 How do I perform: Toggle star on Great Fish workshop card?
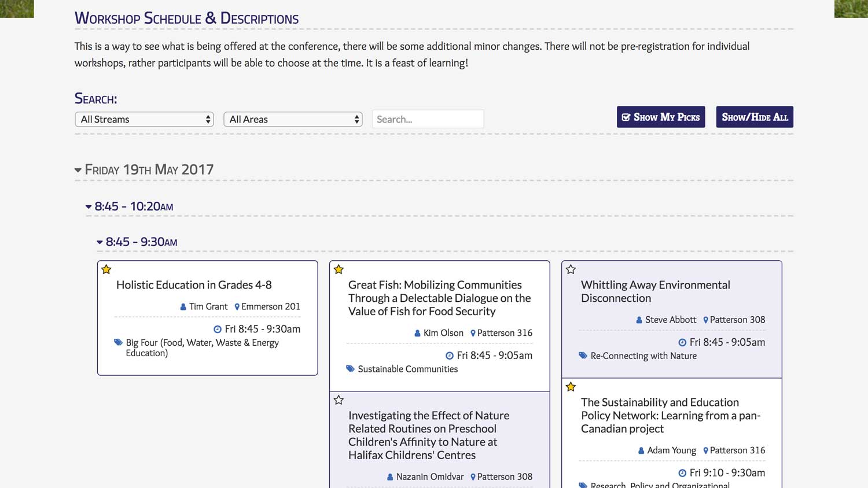(x=339, y=269)
